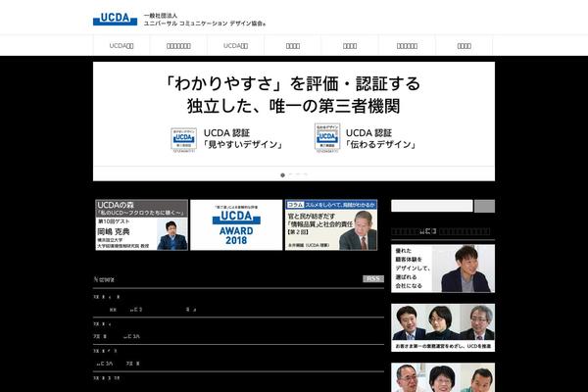This screenshot has height=392, width=588.
Task: Click the gray search submit button
Action: (x=484, y=206)
